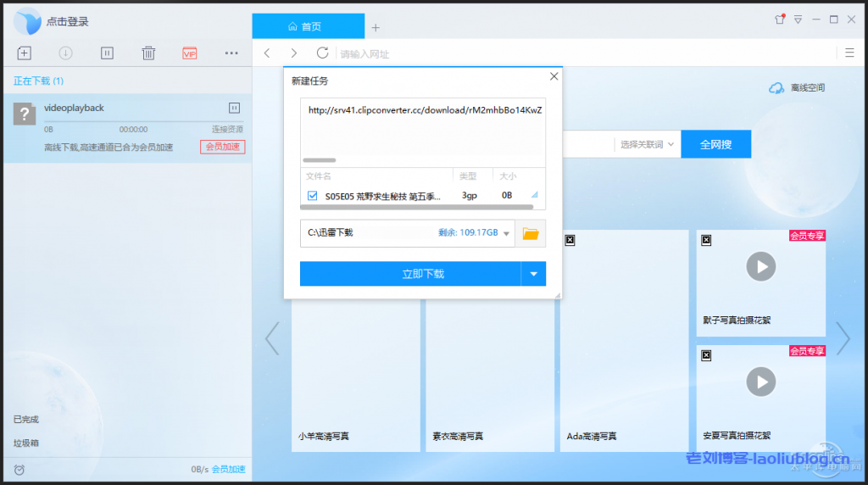Click the 全网搜 search button

tap(715, 144)
